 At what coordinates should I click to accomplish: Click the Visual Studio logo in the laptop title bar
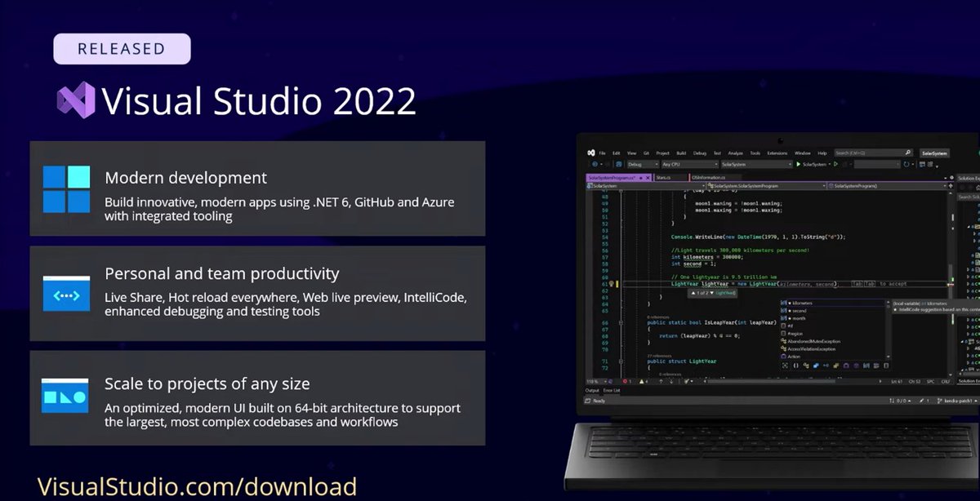(x=591, y=153)
